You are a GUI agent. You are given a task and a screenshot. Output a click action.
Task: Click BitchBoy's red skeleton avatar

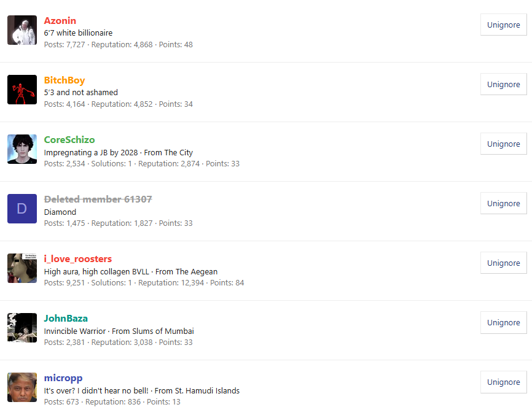pos(22,90)
